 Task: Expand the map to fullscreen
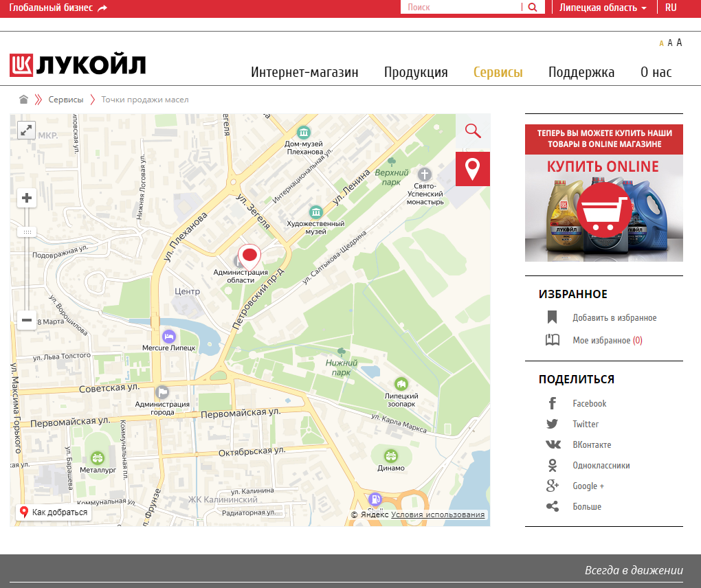coord(26,130)
